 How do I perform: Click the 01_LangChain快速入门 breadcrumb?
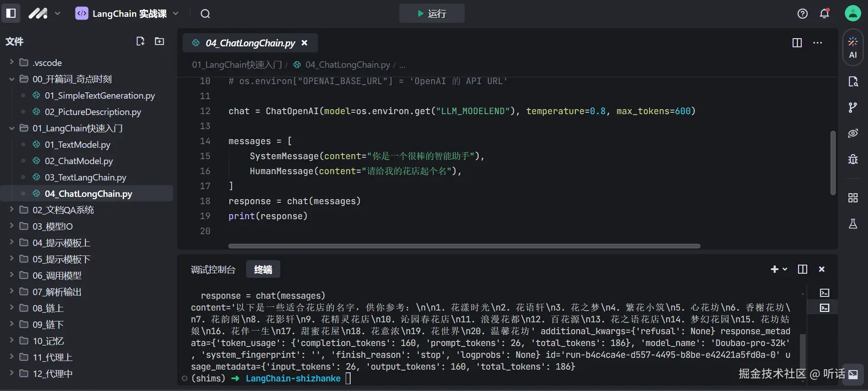pos(237,65)
